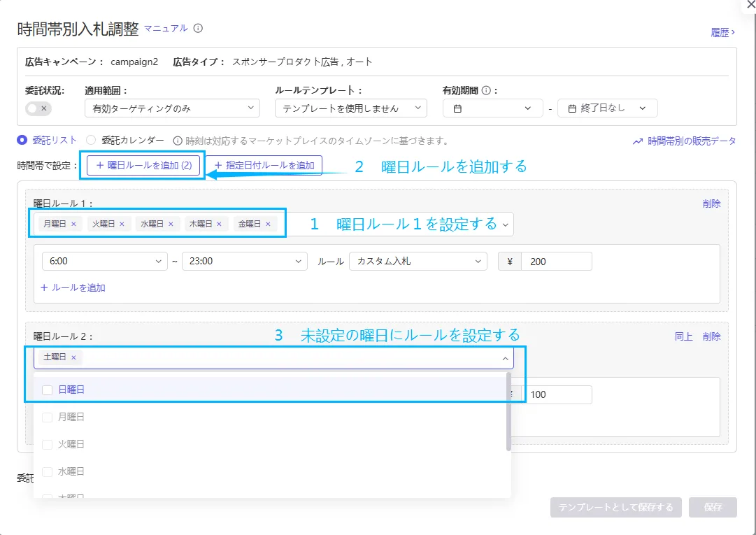Open the ルールテンプレート dropdown

[x=351, y=108]
